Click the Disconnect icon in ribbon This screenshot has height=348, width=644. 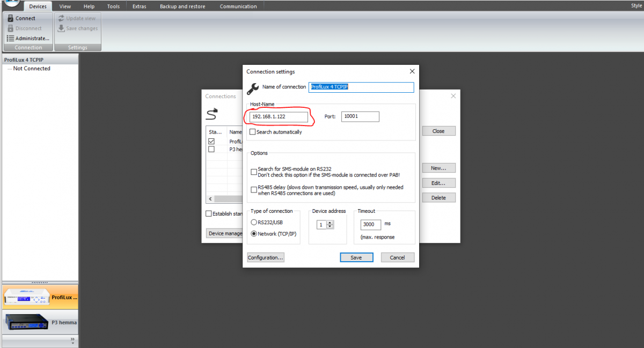tap(10, 28)
